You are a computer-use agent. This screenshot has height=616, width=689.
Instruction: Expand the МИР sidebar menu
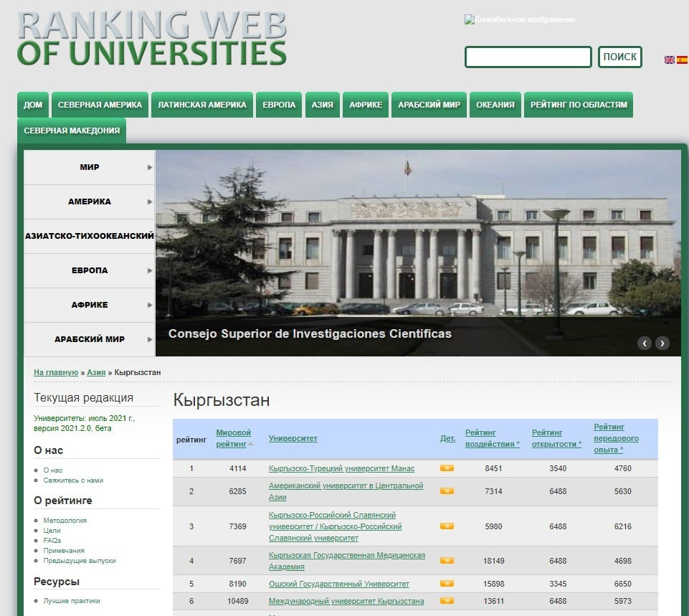coord(90,167)
